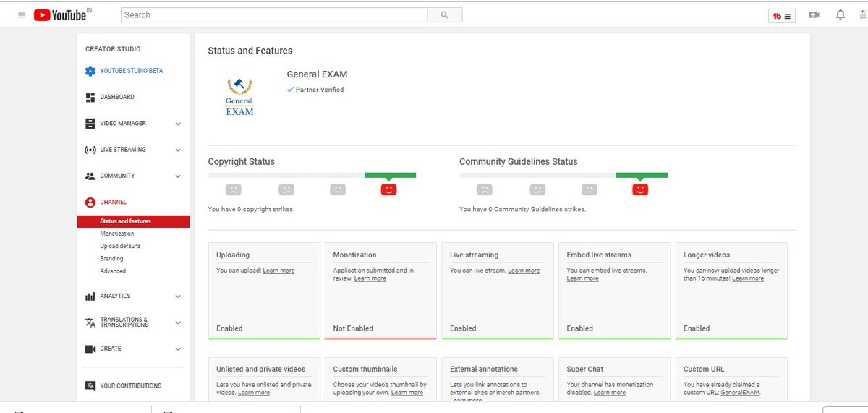
Task: Click Learn more in Uploading card
Action: pyautogui.click(x=278, y=271)
